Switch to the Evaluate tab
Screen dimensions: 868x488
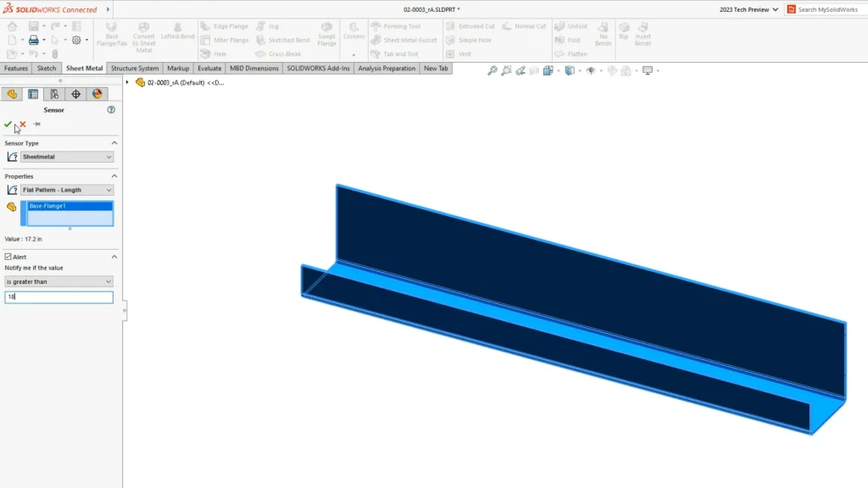click(x=209, y=68)
